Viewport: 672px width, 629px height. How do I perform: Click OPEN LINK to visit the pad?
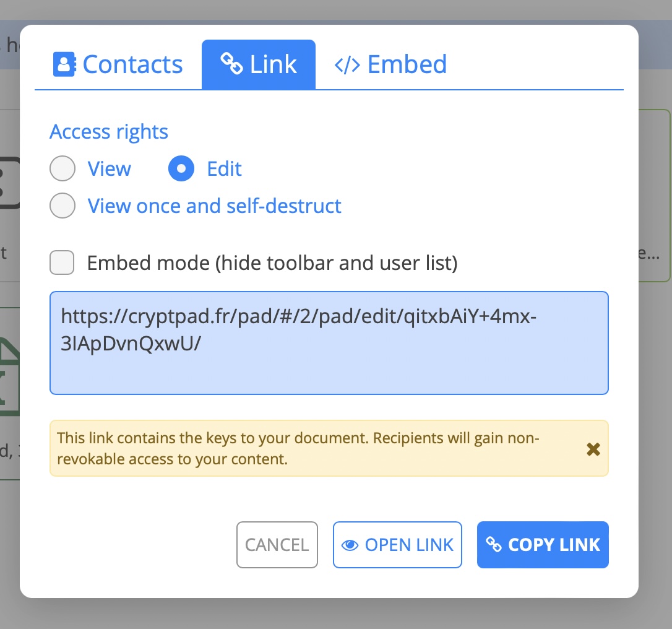[x=397, y=545]
